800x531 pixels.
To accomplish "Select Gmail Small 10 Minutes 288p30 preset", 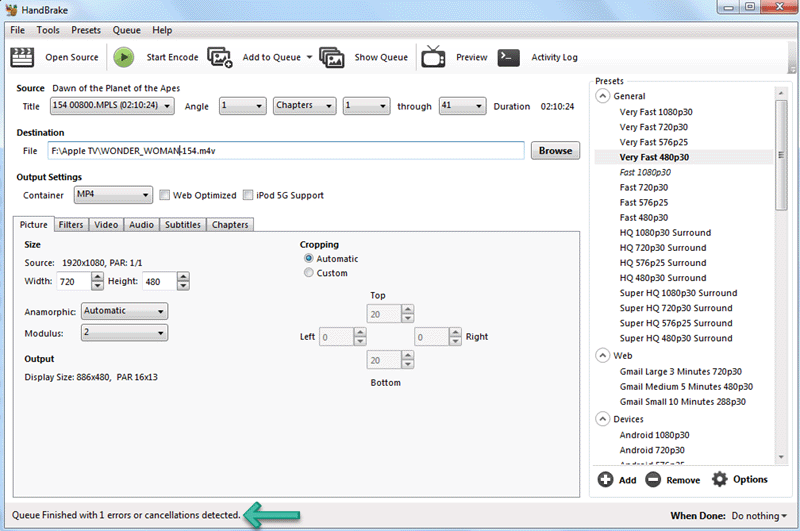I will [683, 401].
